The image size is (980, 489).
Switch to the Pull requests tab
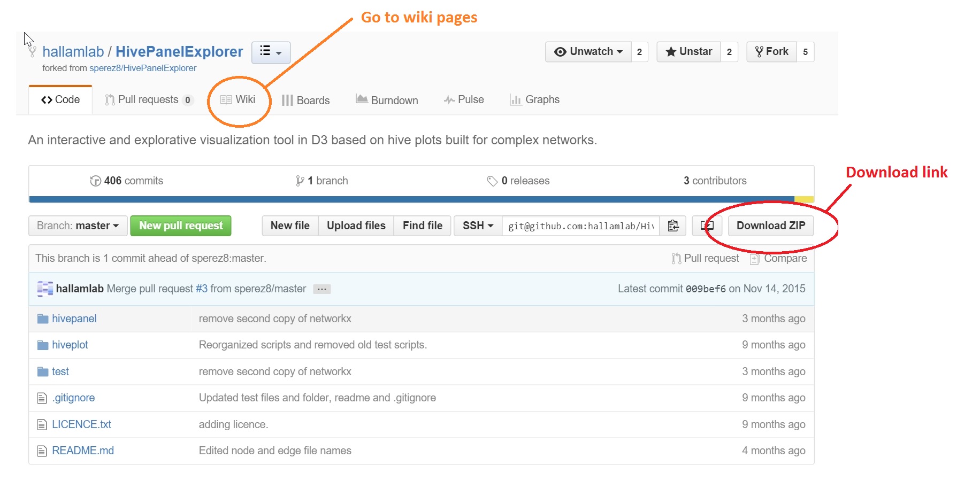pos(149,100)
